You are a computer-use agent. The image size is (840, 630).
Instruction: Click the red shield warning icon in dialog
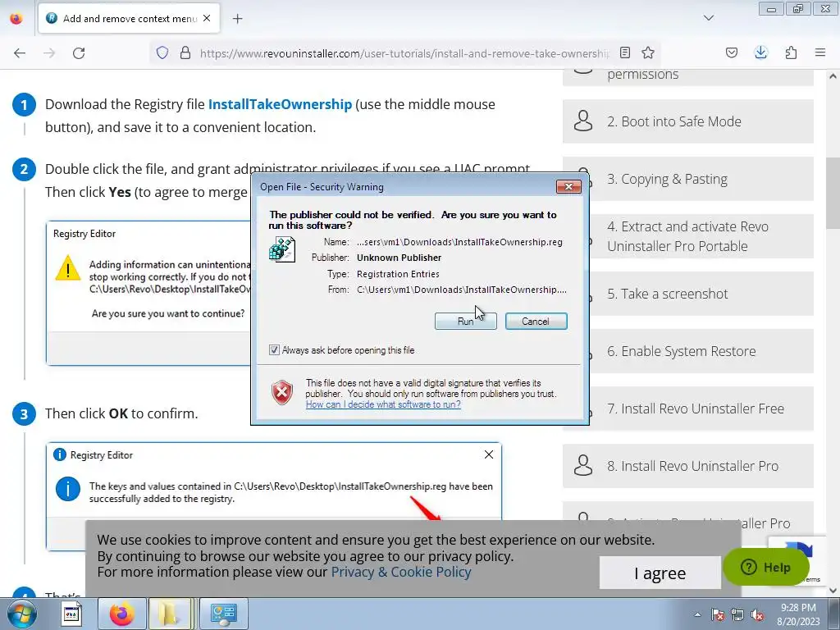(282, 392)
